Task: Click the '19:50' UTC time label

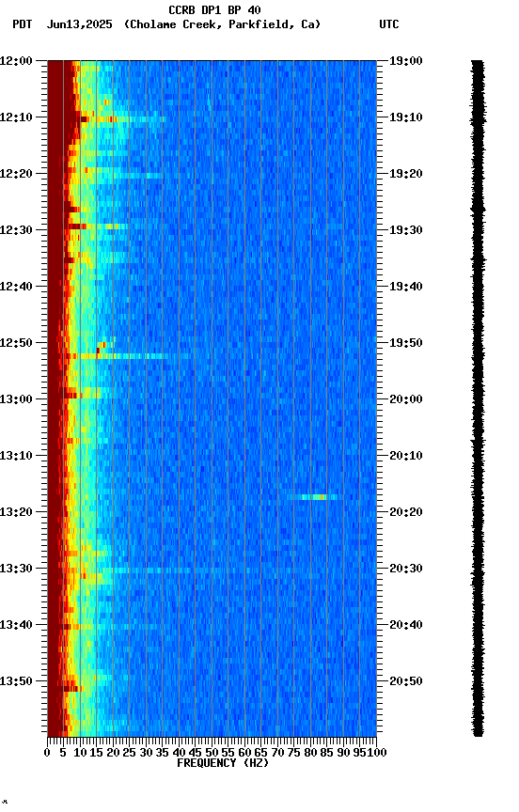Action: 405,343
